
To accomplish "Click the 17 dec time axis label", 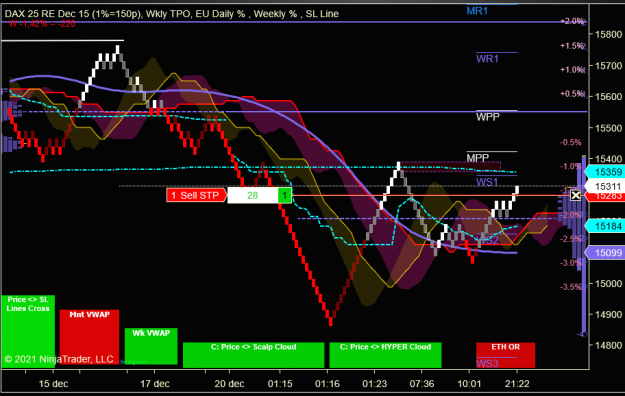I will click(x=155, y=384).
